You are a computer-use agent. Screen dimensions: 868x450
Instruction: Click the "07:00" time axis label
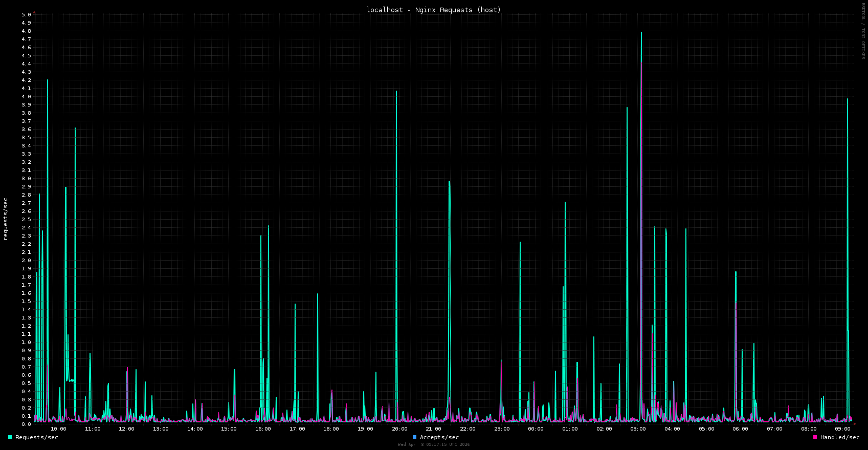774,429
